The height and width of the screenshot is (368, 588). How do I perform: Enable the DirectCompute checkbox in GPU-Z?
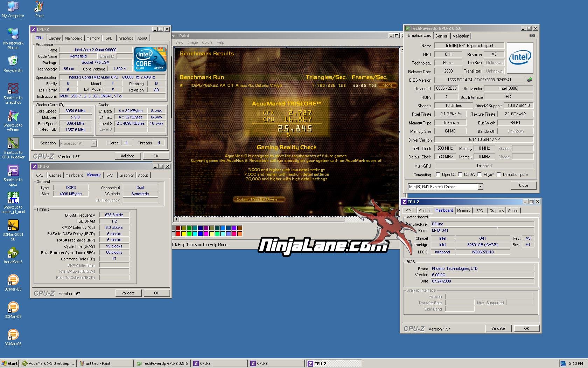coord(499,174)
